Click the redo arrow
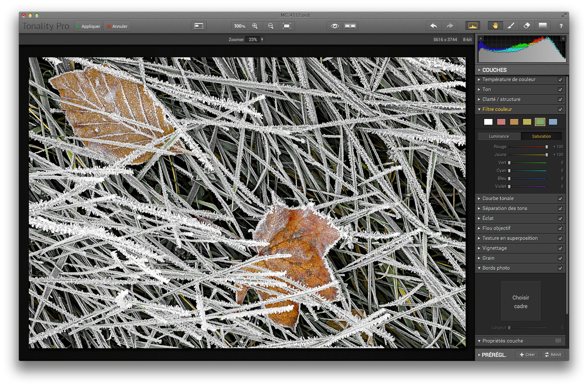This screenshot has height=387, width=588. coord(449,26)
